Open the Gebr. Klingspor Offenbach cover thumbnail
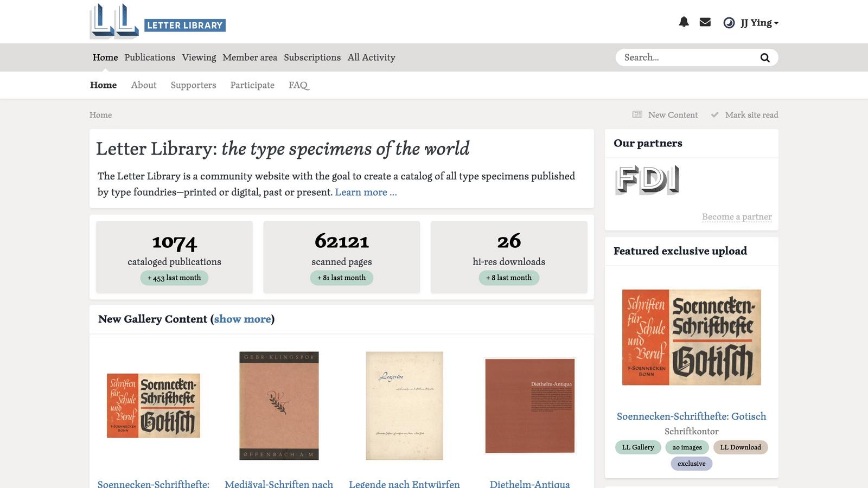Viewport: 868px width, 488px height. tap(279, 406)
